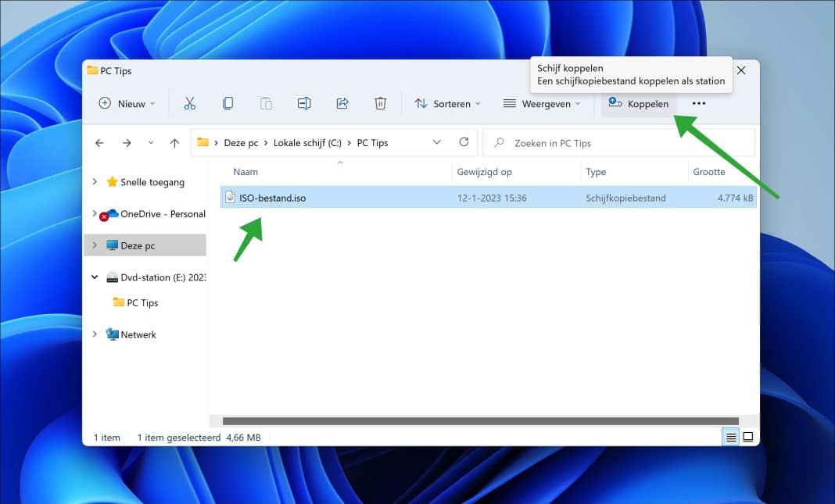Switch to details view in the status bar

[x=729, y=437]
